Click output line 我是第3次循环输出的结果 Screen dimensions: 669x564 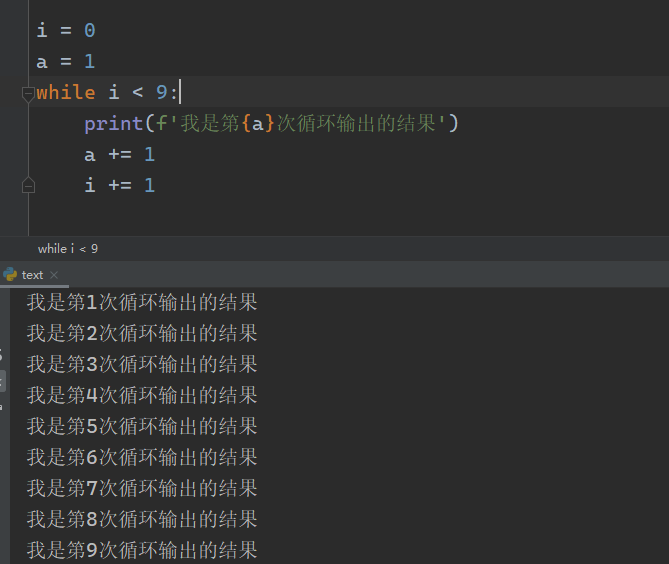[x=142, y=364]
